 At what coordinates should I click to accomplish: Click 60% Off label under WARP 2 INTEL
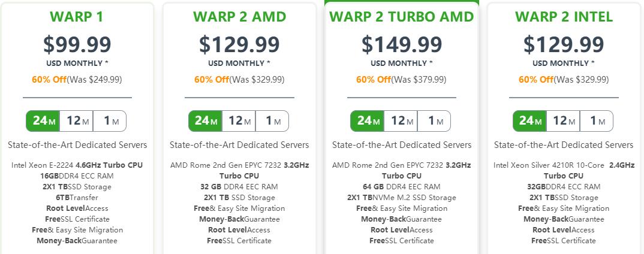click(535, 79)
